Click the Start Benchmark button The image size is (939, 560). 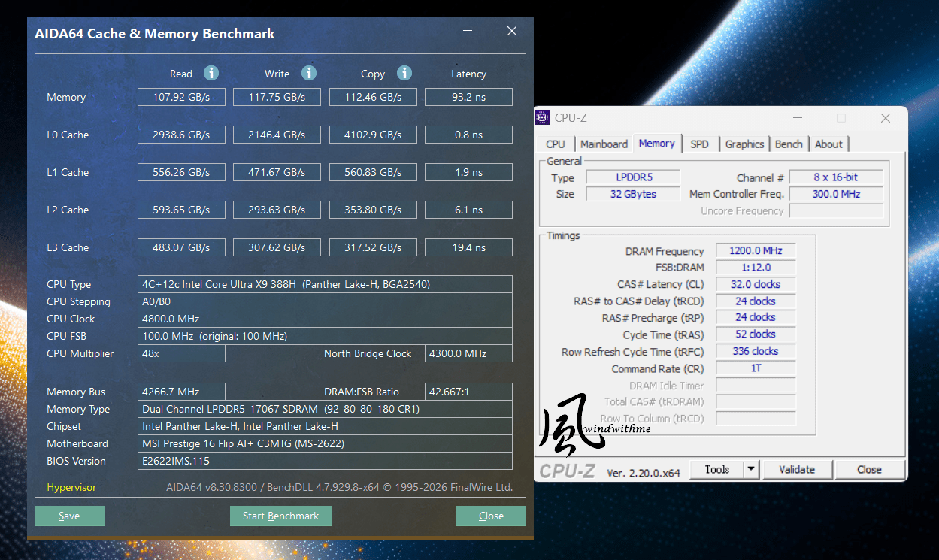(280, 516)
